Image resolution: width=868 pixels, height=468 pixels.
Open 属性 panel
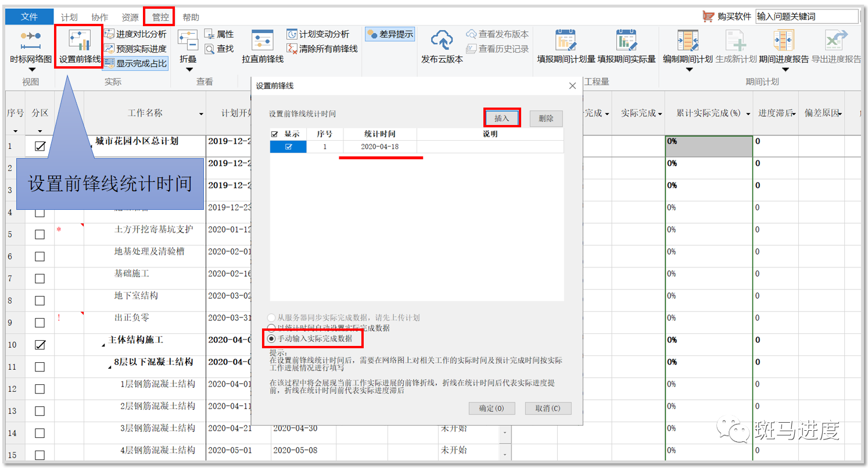pos(219,34)
